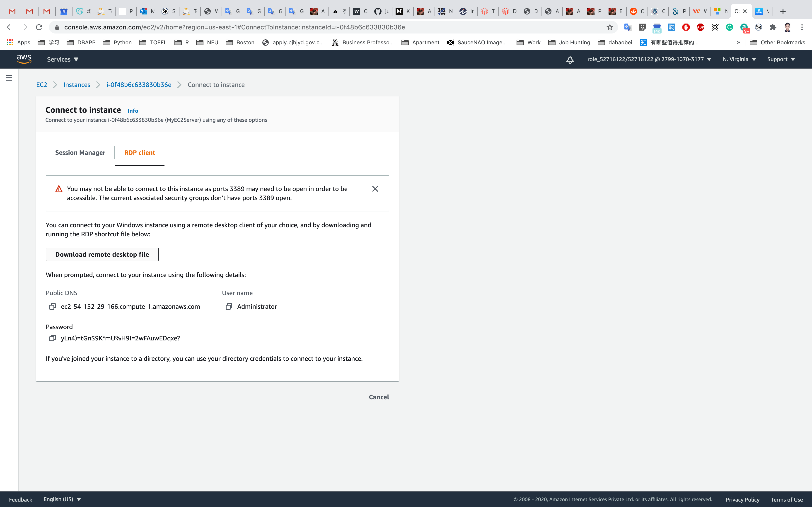
Task: Reload the current browser page
Action: pos(39,27)
